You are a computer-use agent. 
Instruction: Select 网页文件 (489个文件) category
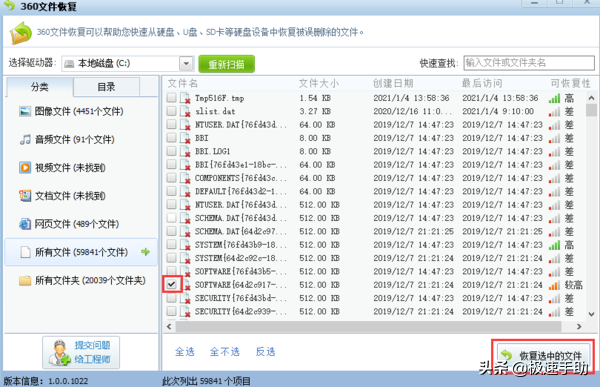[81, 224]
